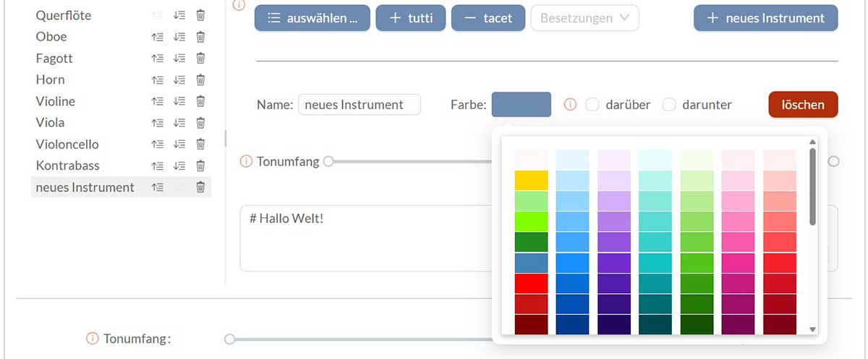Check the darunter checkbox
The width and height of the screenshot is (868, 359).
pyautogui.click(x=670, y=105)
